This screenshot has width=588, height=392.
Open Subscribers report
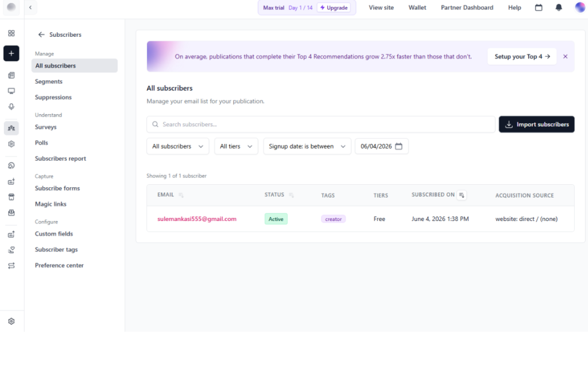point(60,158)
